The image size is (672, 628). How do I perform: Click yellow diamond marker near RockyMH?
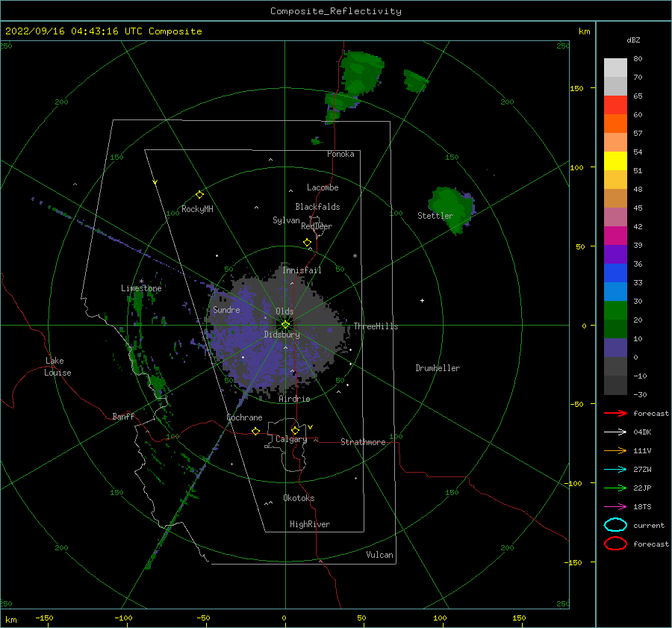tap(199, 195)
